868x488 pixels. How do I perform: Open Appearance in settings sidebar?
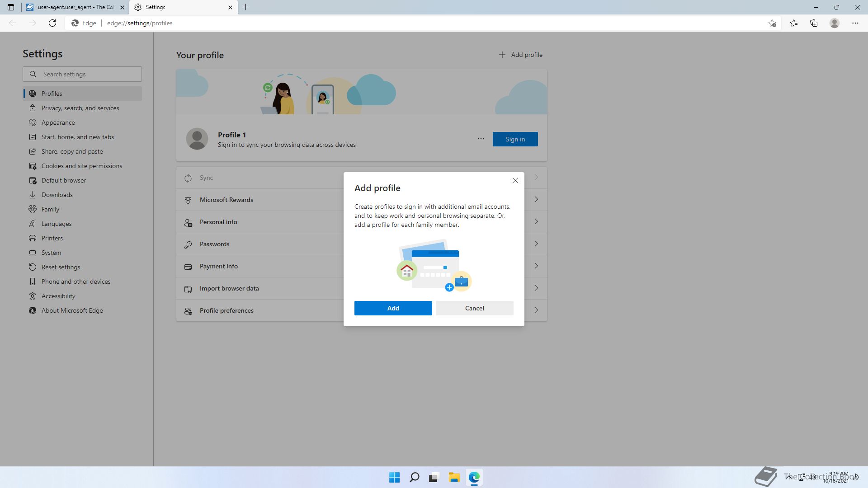58,122
